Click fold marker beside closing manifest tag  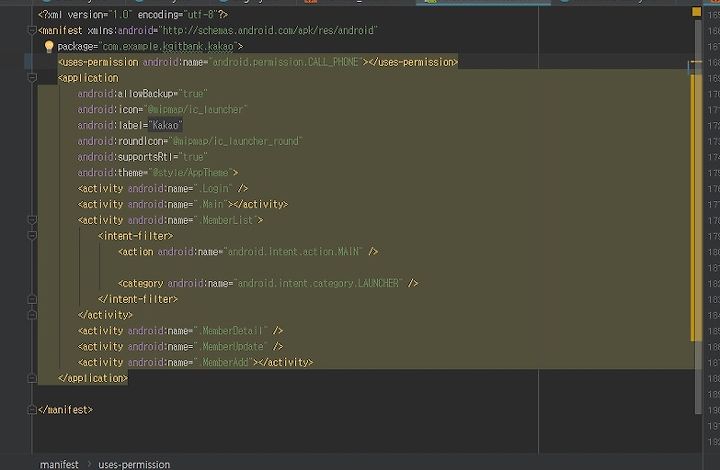pyautogui.click(x=32, y=410)
